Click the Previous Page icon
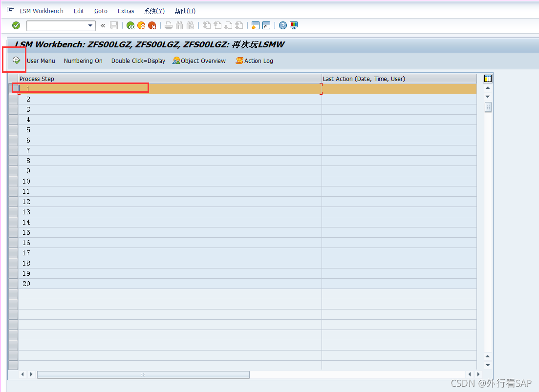 tap(217, 25)
